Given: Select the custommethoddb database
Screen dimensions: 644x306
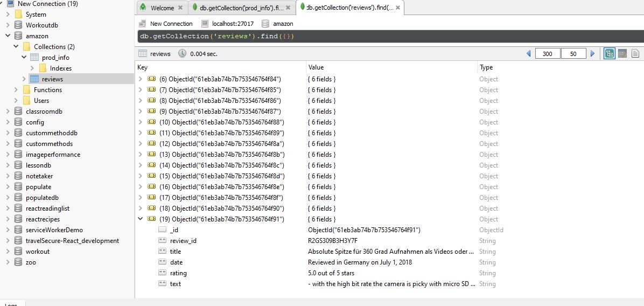Looking at the screenshot, I should [52, 133].
